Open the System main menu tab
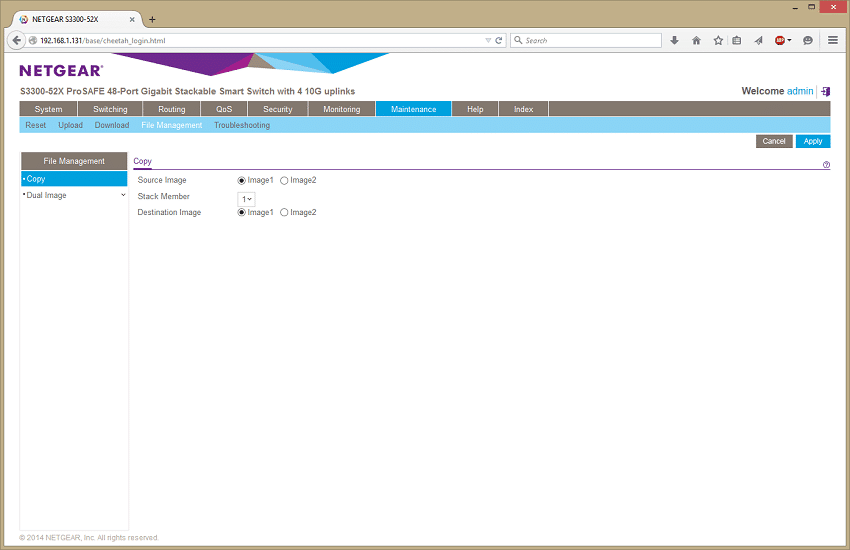 point(48,109)
